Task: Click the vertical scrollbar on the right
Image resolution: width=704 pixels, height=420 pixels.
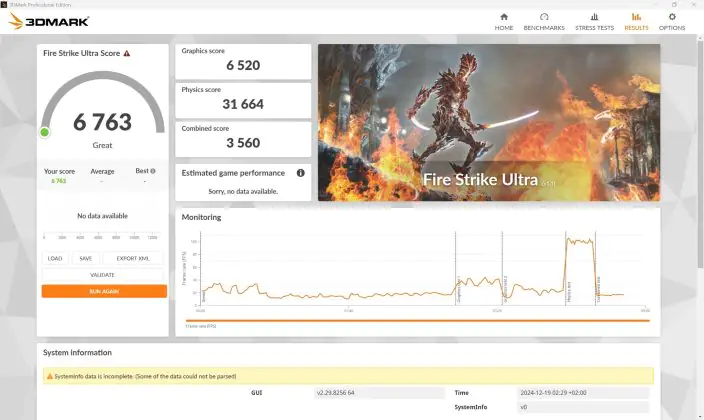Action: pyautogui.click(x=700, y=153)
